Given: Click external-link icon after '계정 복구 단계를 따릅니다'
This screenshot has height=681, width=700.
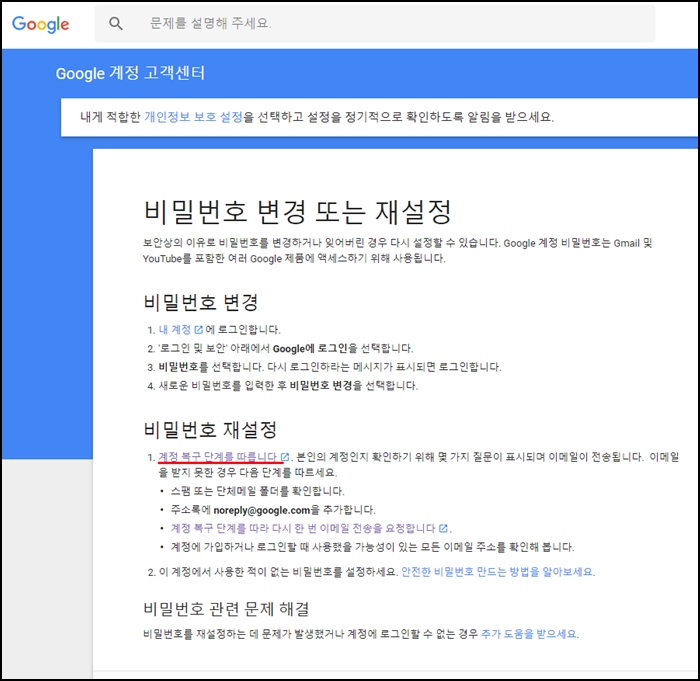Looking at the screenshot, I should click(285, 457).
